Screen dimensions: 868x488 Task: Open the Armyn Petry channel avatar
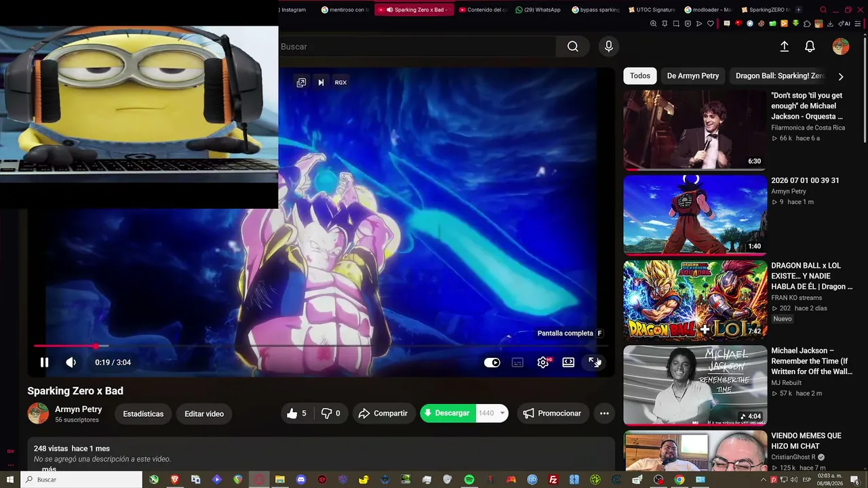pyautogui.click(x=38, y=413)
